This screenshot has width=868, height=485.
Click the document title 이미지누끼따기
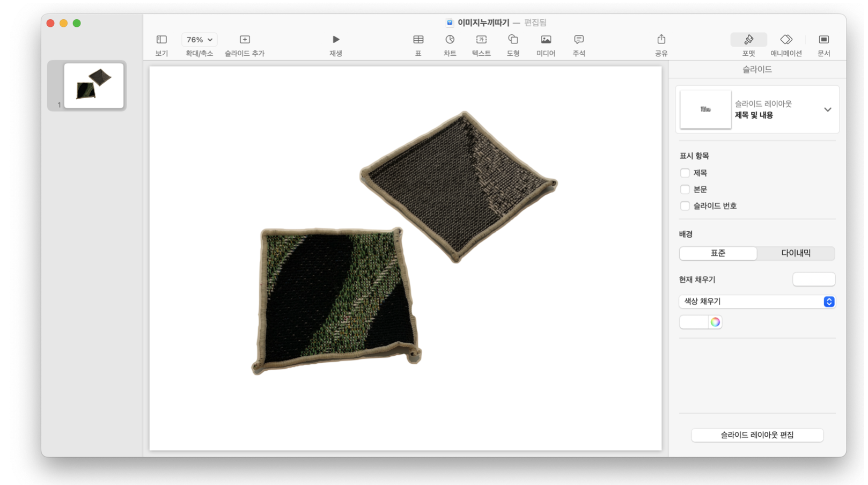(x=483, y=23)
